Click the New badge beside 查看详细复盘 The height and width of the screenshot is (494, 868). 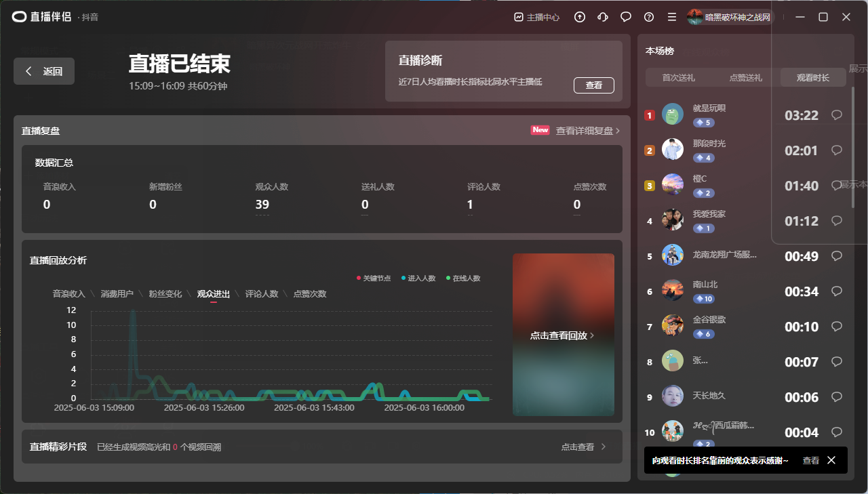[x=540, y=130]
